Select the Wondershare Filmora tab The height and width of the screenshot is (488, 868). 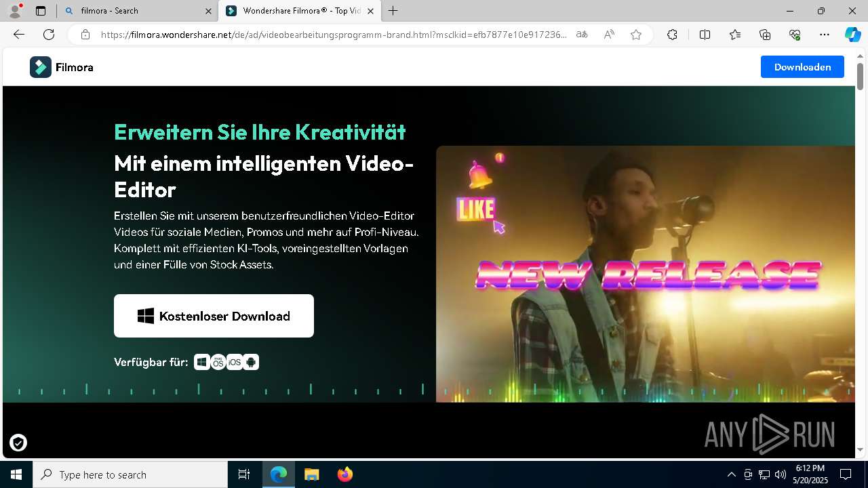coord(300,11)
